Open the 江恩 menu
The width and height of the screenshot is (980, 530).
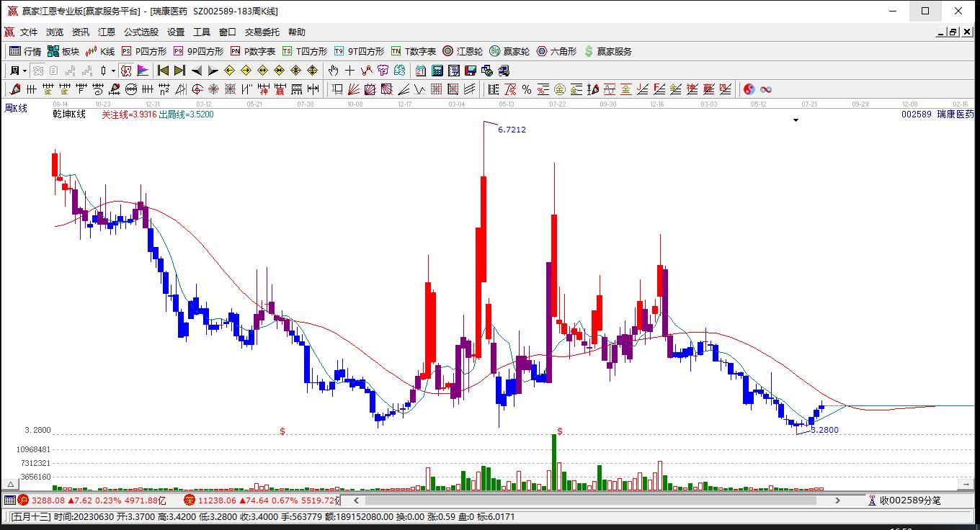[107, 32]
